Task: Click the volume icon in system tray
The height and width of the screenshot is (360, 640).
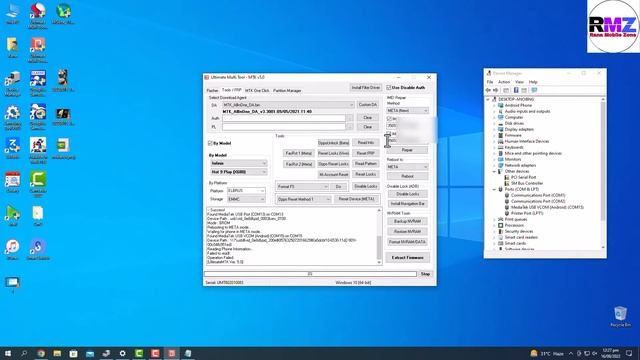Action: coord(595,353)
